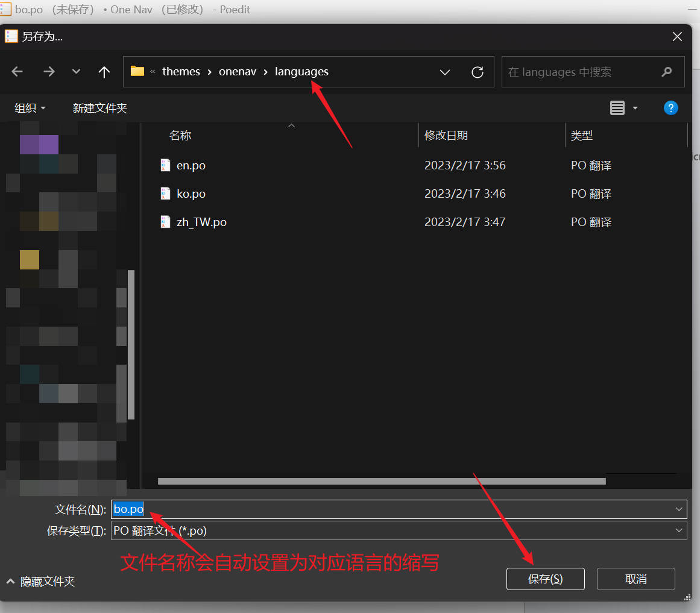Screen dimensions: 700x613
Task: Create a folder with 新建文件夹
Action: pos(100,108)
